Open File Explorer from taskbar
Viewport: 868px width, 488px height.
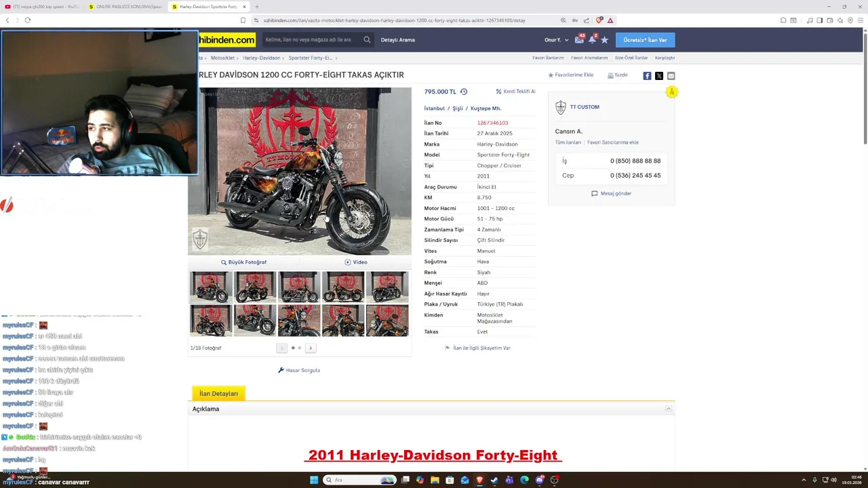coord(435,480)
